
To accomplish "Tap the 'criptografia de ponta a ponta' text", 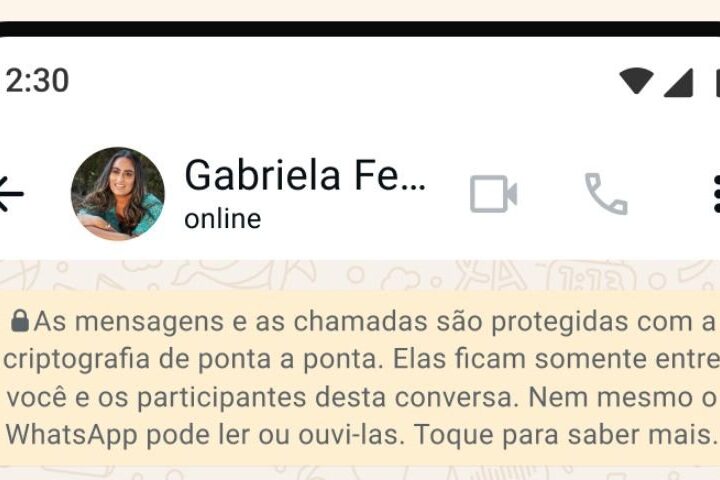I will point(193,359).
